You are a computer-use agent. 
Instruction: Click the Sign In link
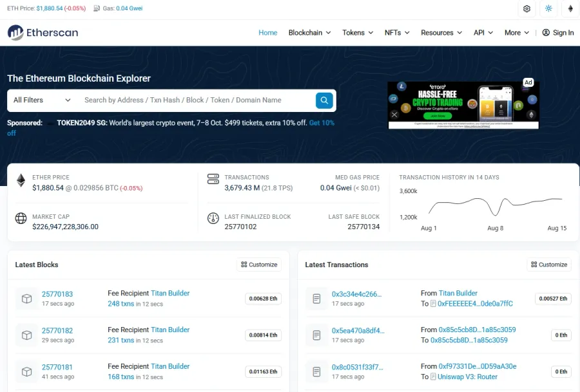click(558, 33)
